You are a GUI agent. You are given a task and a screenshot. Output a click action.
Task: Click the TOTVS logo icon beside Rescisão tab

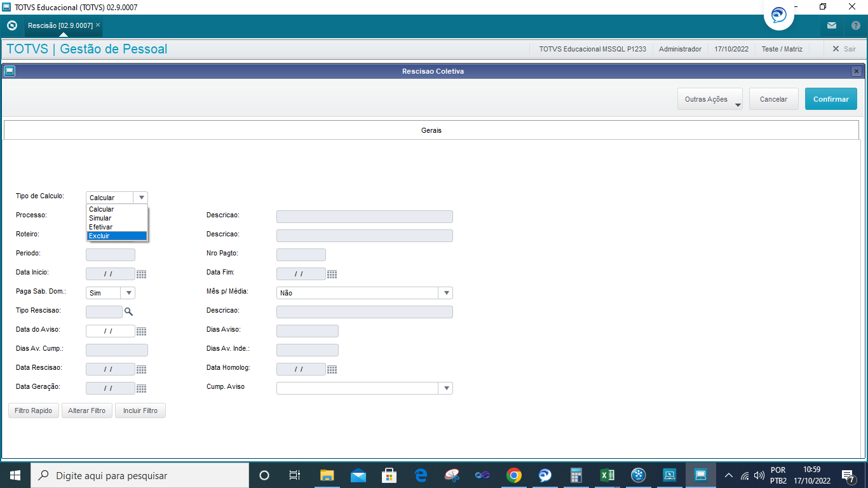click(x=11, y=25)
